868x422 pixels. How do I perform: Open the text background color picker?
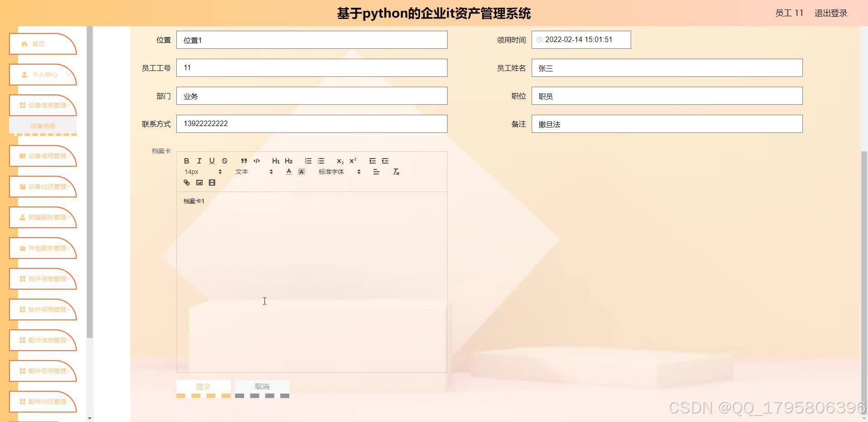click(302, 172)
